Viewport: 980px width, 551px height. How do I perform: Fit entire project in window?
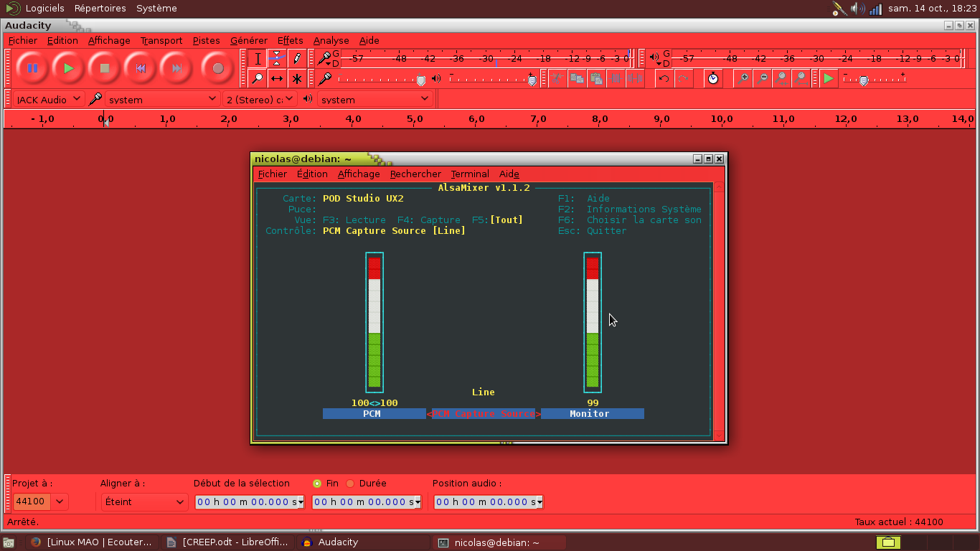pyautogui.click(x=801, y=78)
